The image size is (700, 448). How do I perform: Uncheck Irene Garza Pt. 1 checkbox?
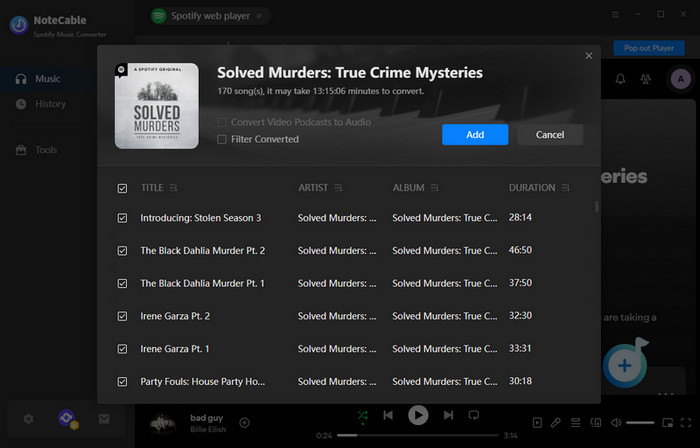click(x=122, y=349)
